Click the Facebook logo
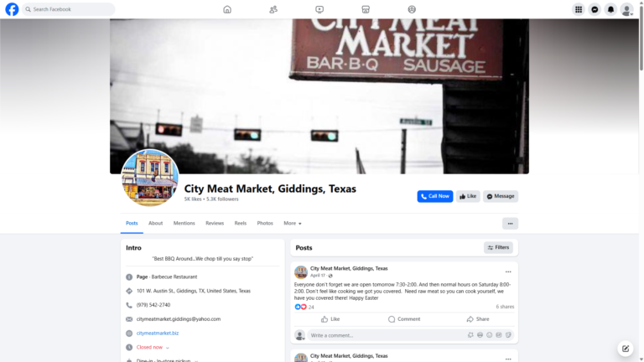Viewport: 644px width, 362px height. tap(12, 9)
